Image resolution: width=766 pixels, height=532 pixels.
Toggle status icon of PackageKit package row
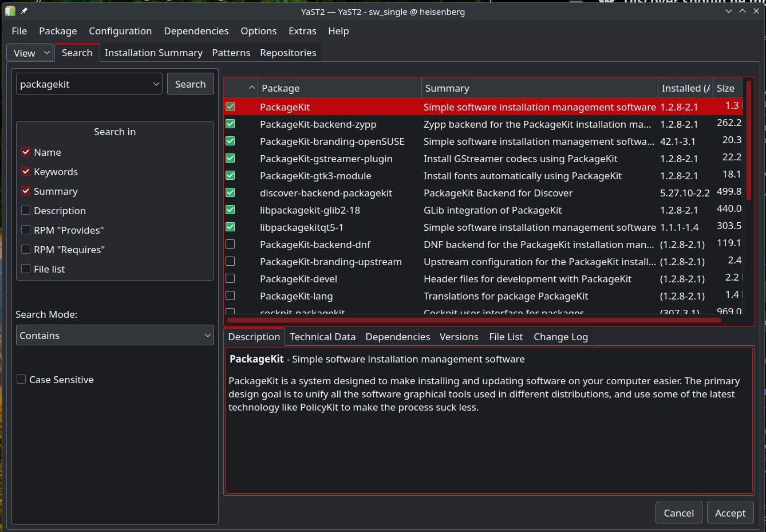tap(230, 107)
